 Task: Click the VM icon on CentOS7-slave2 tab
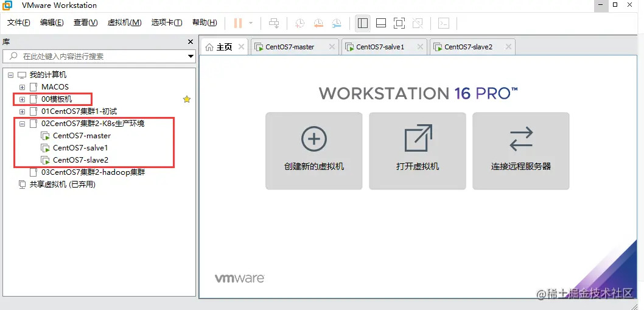tap(438, 47)
